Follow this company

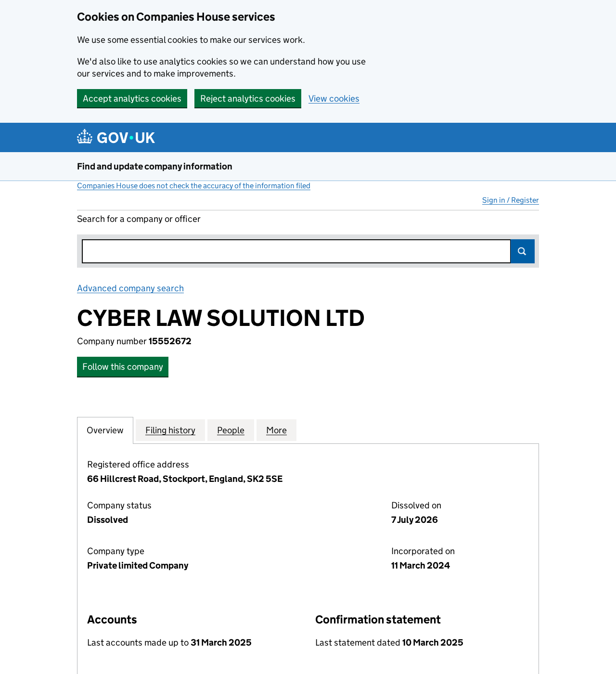123,367
